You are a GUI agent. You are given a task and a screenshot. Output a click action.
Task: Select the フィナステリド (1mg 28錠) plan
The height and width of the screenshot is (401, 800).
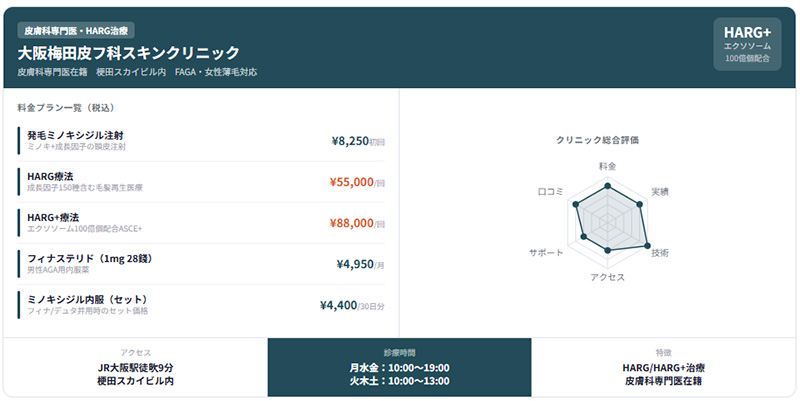[x=200, y=263]
